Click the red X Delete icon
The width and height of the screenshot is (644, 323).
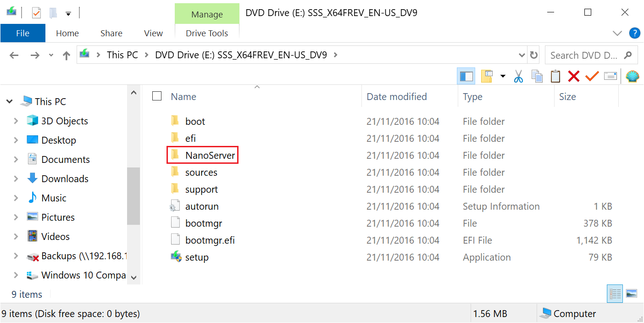tap(573, 76)
